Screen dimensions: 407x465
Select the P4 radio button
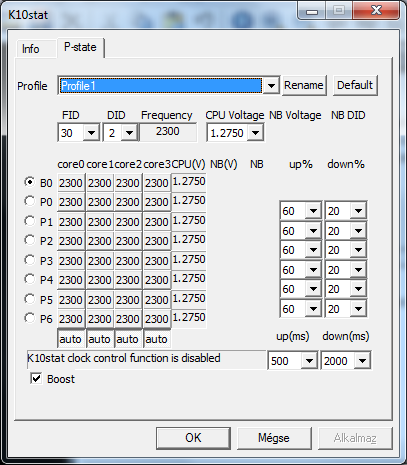coord(30,279)
